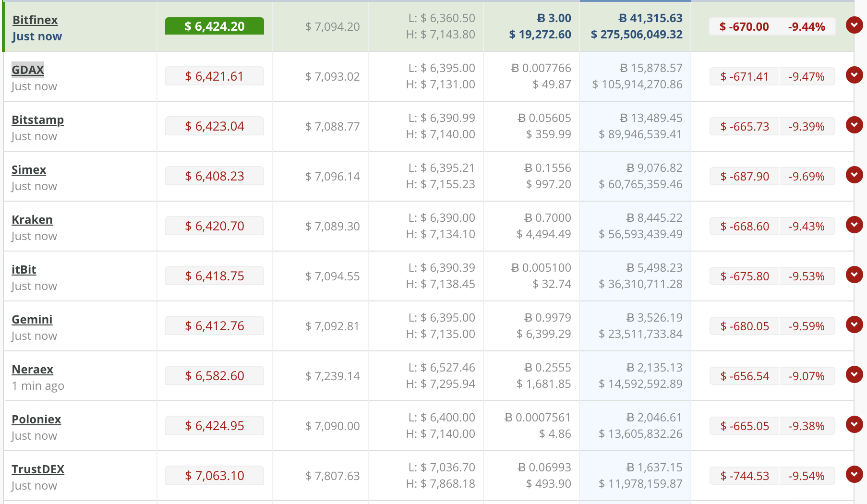Click Simex percent change -9.69%

coord(807,177)
